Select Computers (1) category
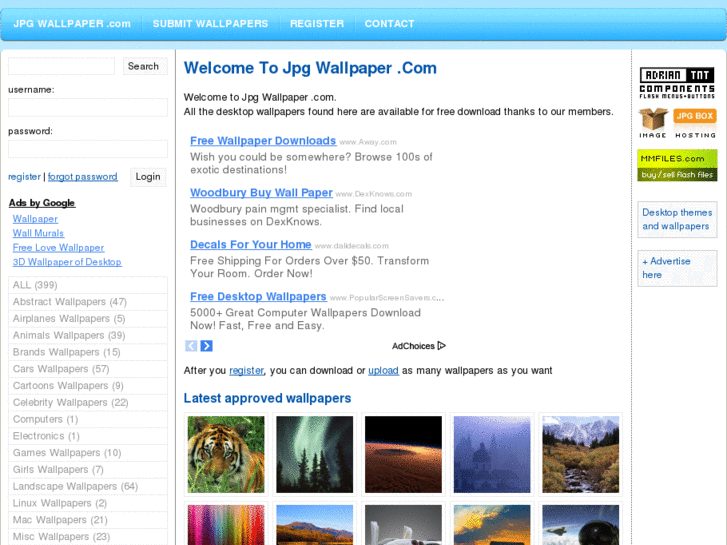Screen dimensions: 727x545 (88, 419)
